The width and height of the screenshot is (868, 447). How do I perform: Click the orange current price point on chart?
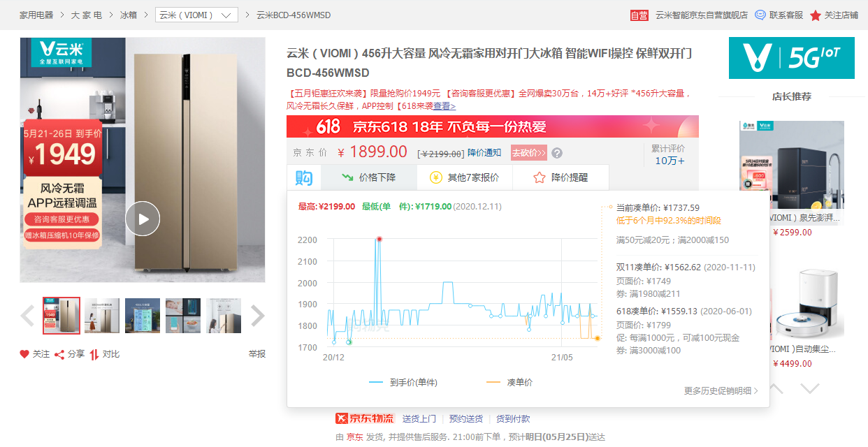(598, 339)
